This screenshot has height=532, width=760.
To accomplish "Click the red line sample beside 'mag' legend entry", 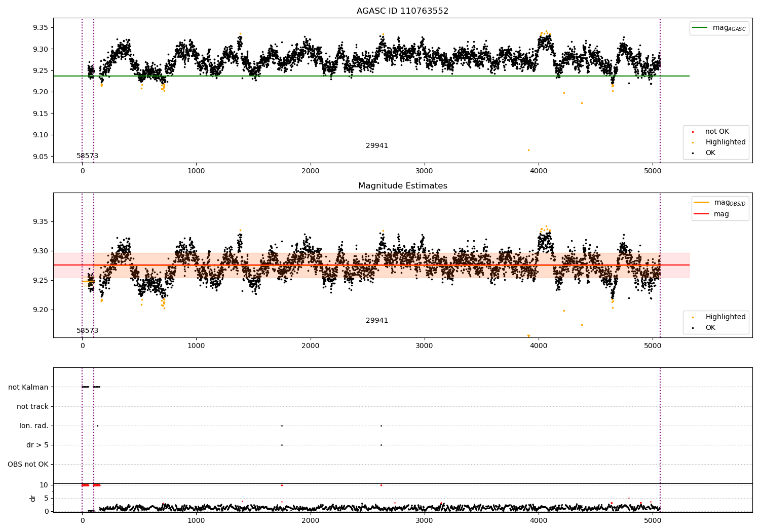I will click(x=702, y=214).
